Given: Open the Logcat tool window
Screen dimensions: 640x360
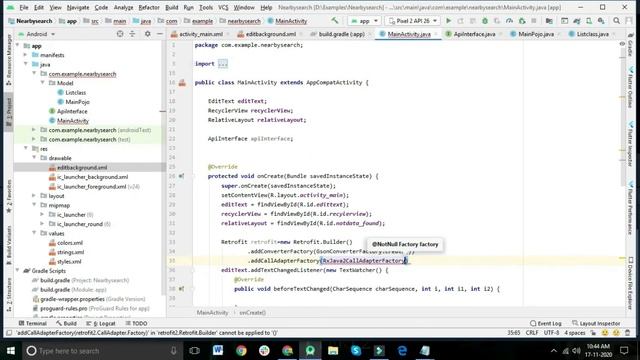Looking at the screenshot, I should (x=100, y=323).
